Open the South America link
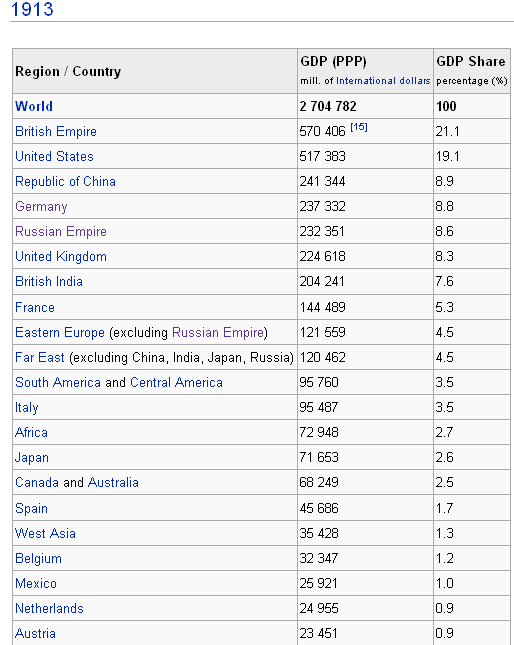Screen dimensions: 514x645 [x=58, y=383]
